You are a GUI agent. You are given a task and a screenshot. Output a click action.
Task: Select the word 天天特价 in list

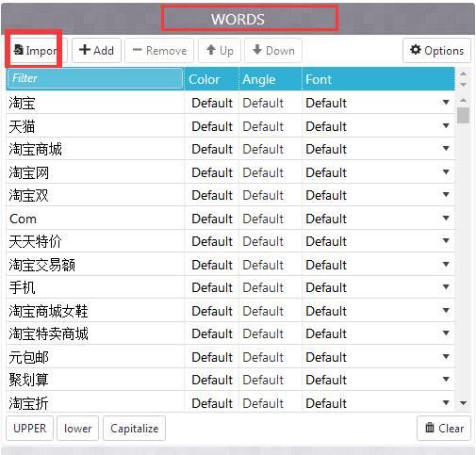coord(35,241)
